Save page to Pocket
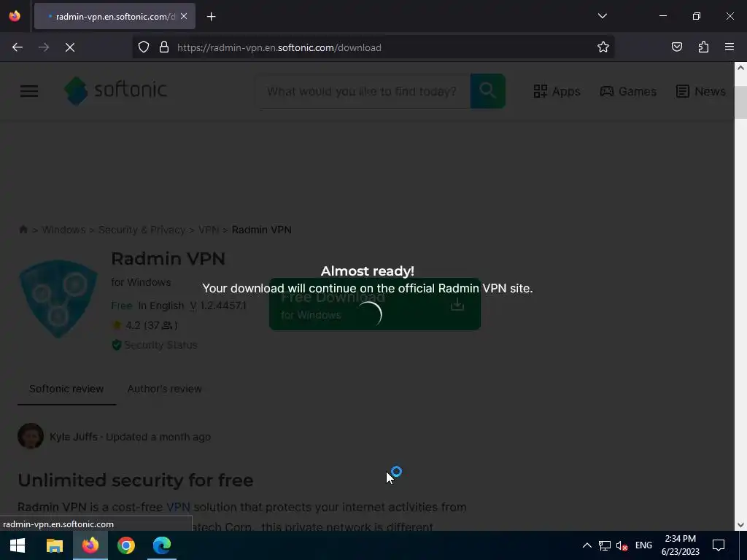The width and height of the screenshot is (747, 560). click(x=676, y=47)
